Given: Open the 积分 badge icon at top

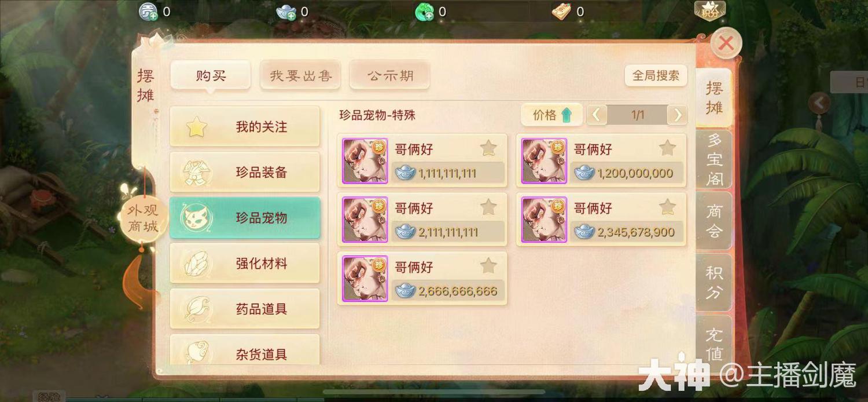Looking at the screenshot, I should (710, 10).
